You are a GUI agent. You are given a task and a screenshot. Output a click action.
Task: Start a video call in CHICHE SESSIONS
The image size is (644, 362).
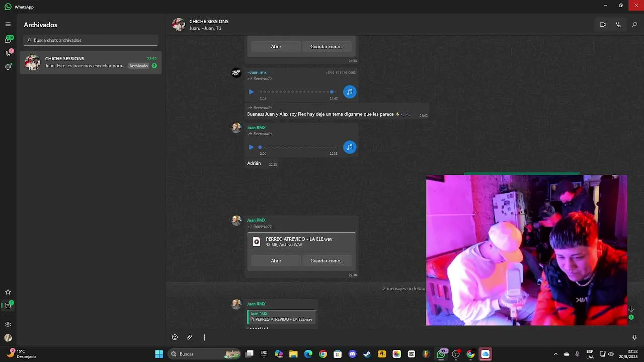pos(603,25)
